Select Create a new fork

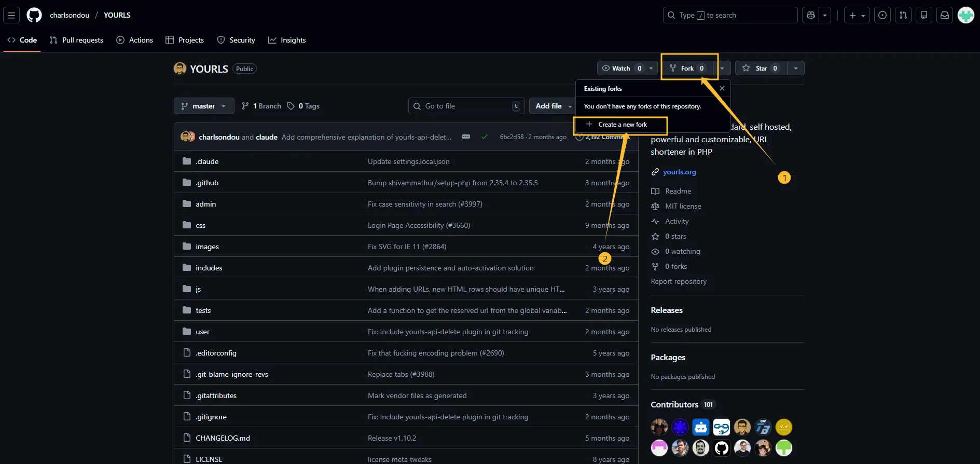[x=622, y=125]
